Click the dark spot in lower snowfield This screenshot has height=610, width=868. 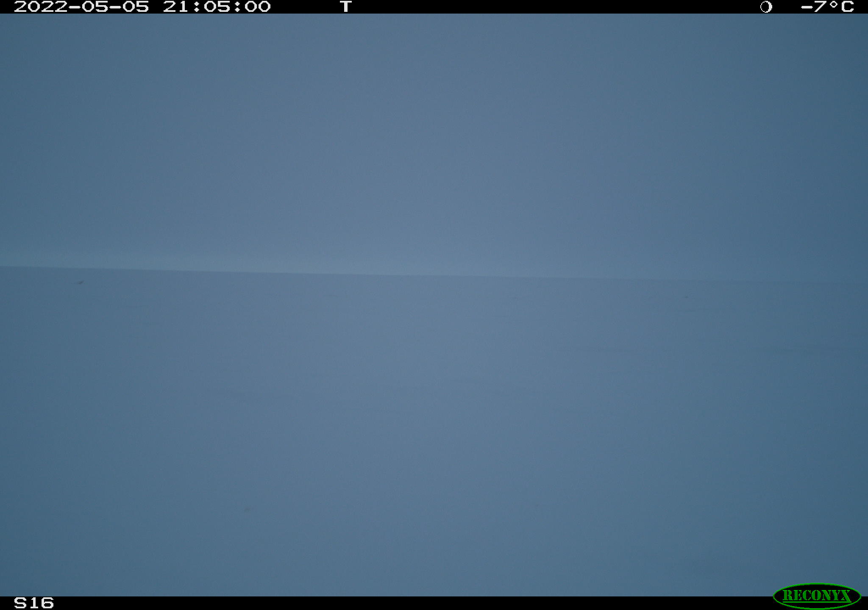(247, 510)
